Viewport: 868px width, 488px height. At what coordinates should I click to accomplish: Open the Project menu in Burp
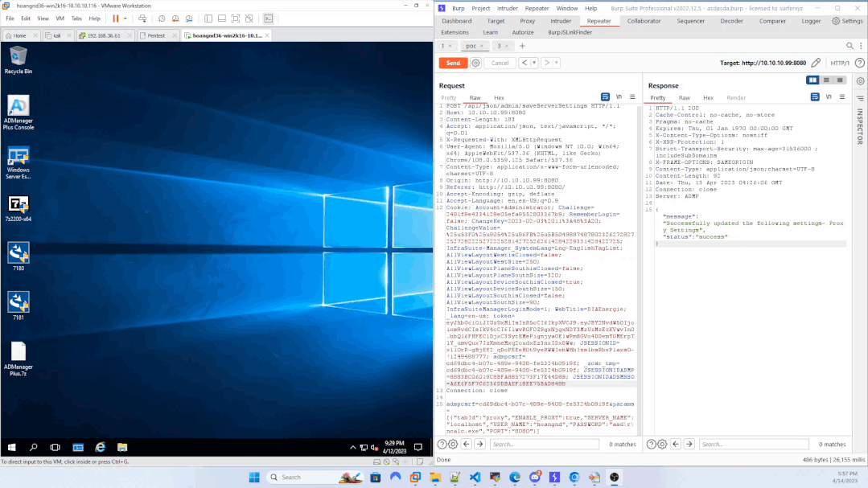click(480, 8)
